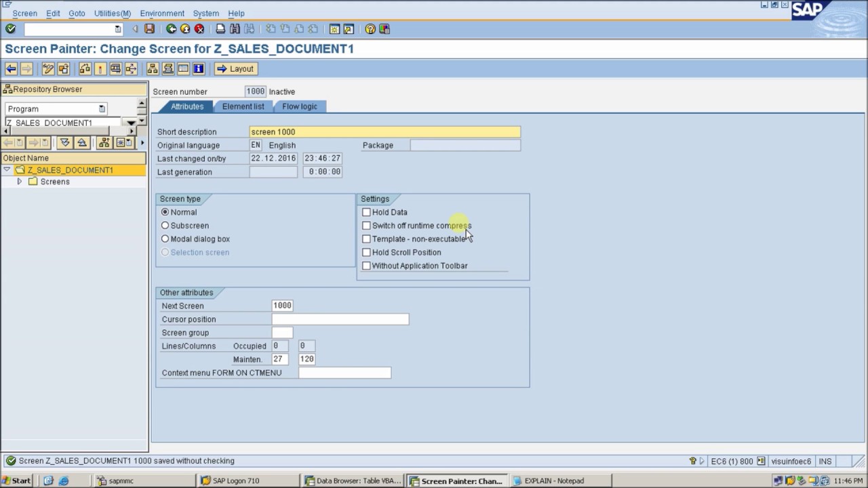Viewport: 868px width, 488px height.
Task: Check Switch off runtime compress
Action: 366,226
